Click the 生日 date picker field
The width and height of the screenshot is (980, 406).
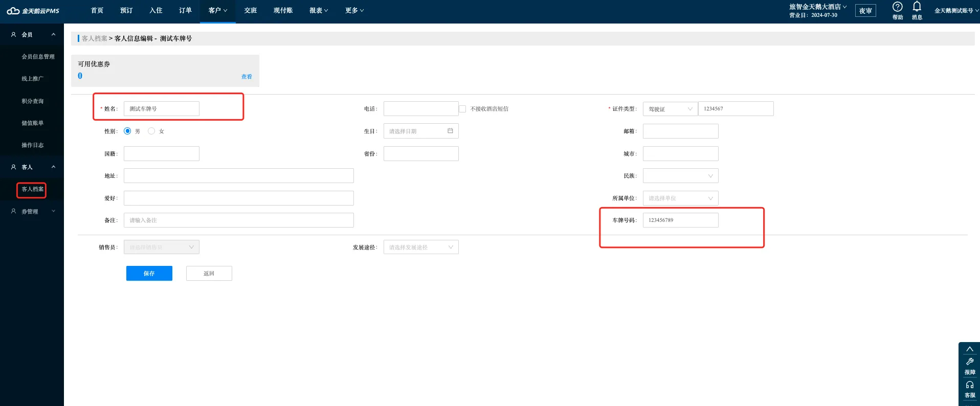[421, 131]
